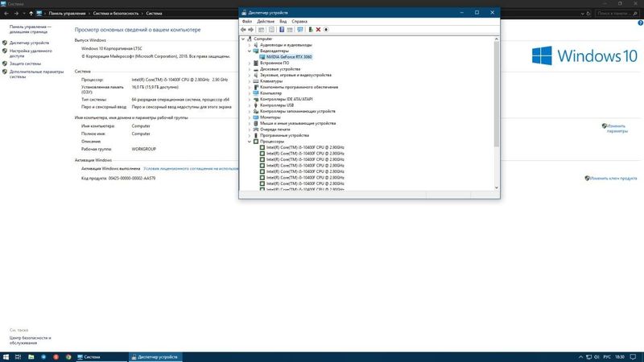This screenshot has height=362, width=644.
Task: Click Изменить параметры link
Action: coord(617,129)
